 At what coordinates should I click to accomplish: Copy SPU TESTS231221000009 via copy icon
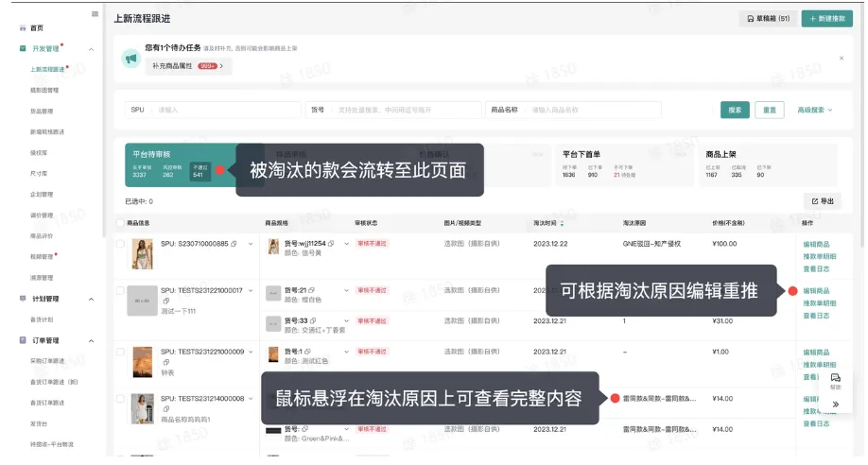[165, 362]
